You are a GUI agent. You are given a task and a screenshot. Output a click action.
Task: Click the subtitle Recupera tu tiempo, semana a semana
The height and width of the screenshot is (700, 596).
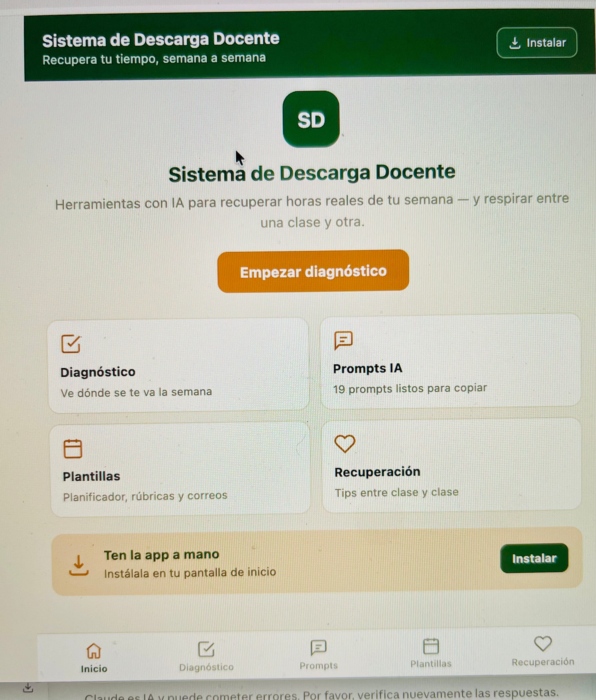(154, 59)
